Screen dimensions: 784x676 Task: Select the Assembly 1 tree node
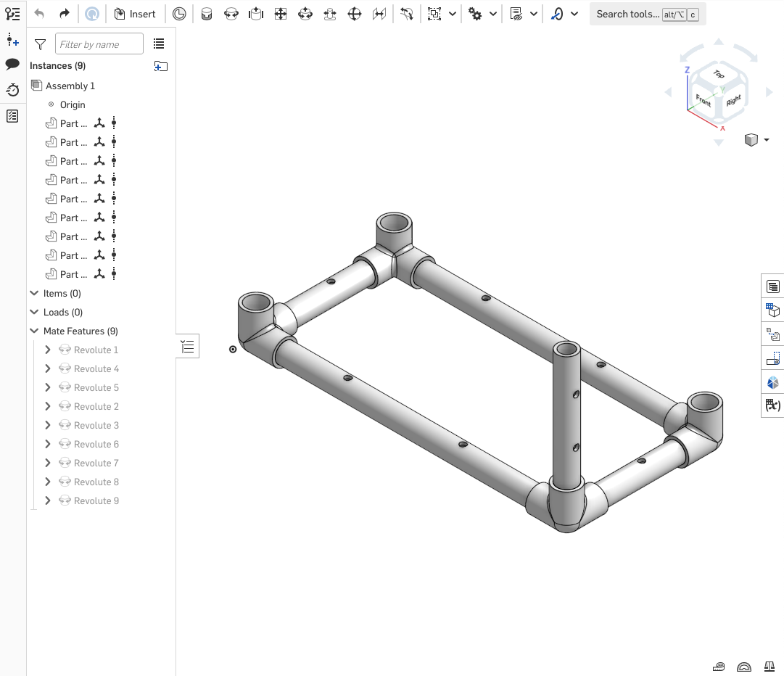70,86
